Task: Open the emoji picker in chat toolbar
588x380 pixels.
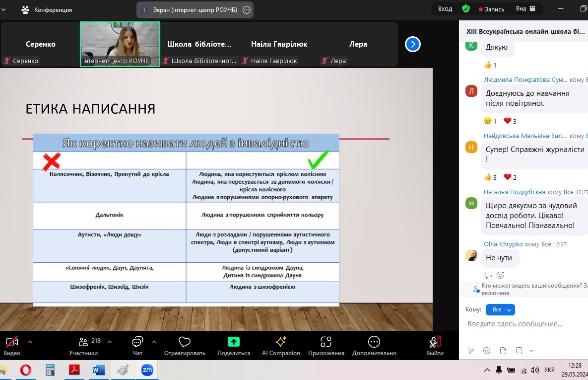Action: 487,351
